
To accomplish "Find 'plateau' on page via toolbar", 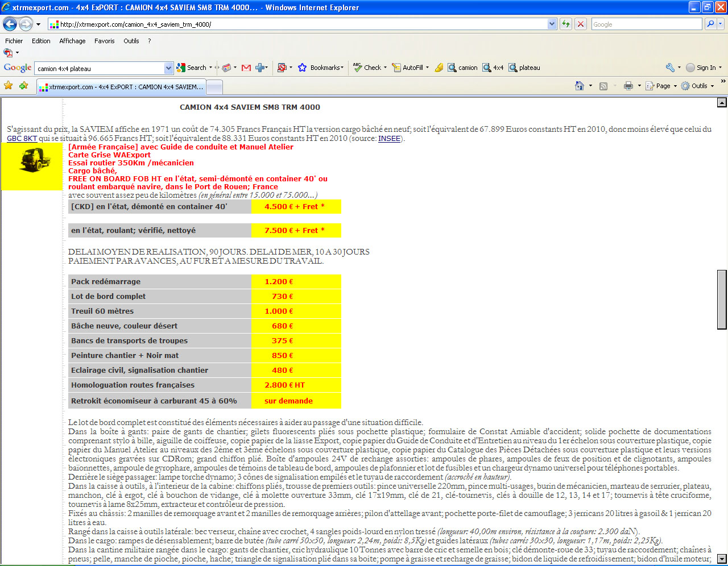I will [524, 68].
